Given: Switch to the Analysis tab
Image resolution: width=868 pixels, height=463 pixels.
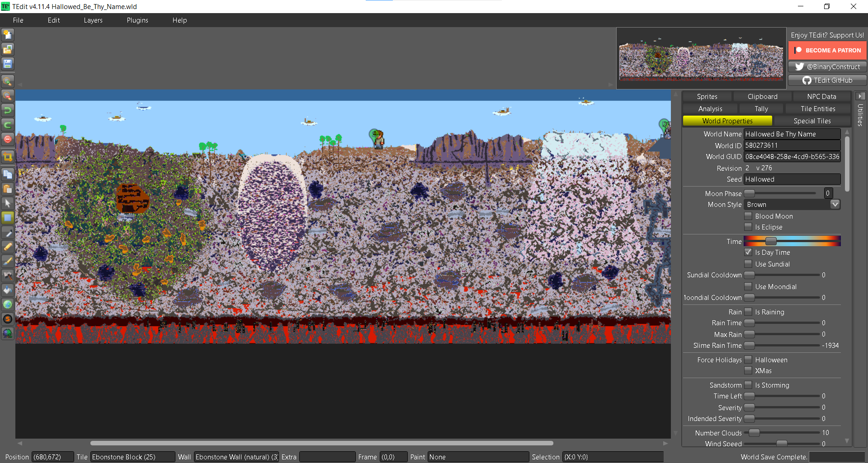Looking at the screenshot, I should [710, 108].
